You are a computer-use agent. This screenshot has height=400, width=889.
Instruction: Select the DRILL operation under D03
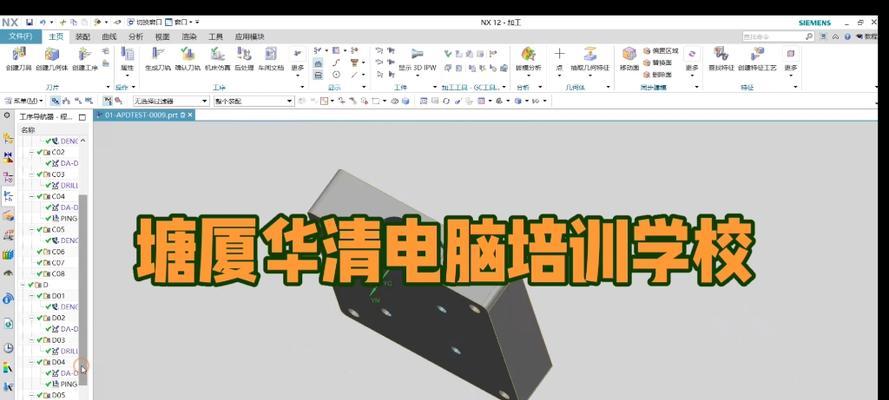click(69, 351)
